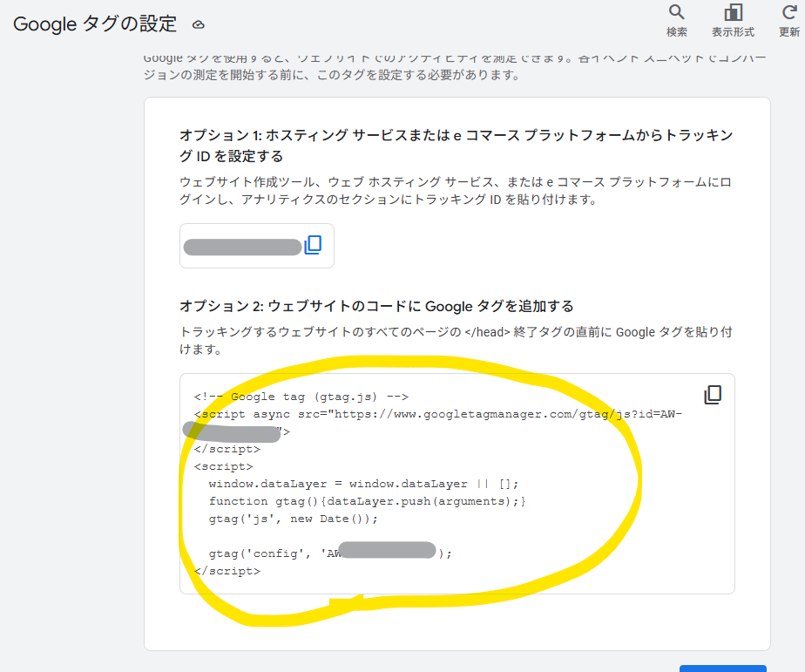Click the "gtag('js', new Date());" line
805x672 pixels.
tap(293, 519)
